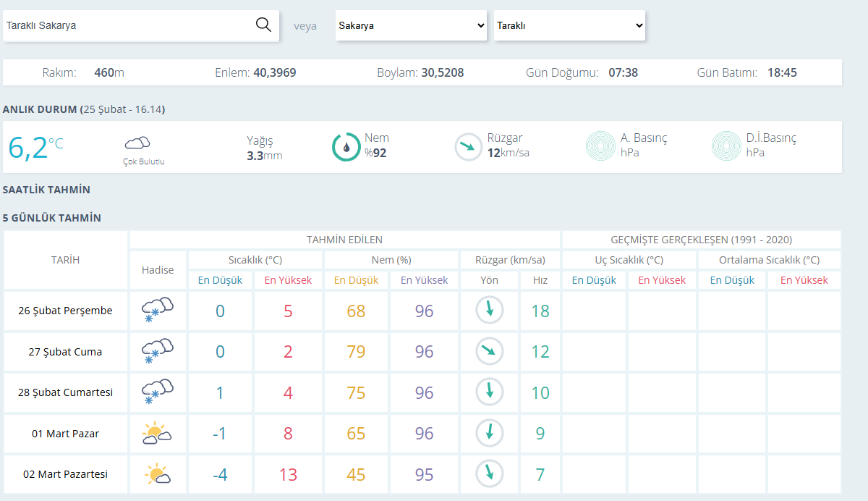Click the A. Basınç pressure rings icon
868x501 pixels.
600,146
